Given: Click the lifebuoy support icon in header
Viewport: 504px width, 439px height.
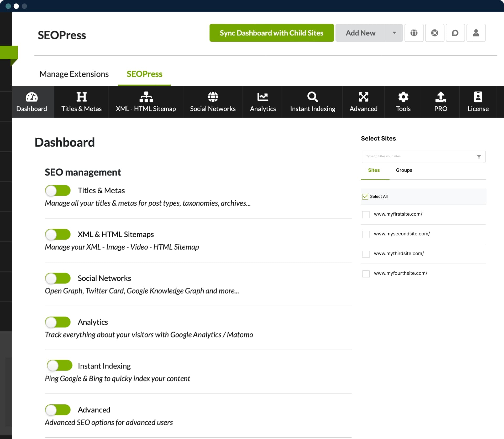Looking at the screenshot, I should click(435, 33).
